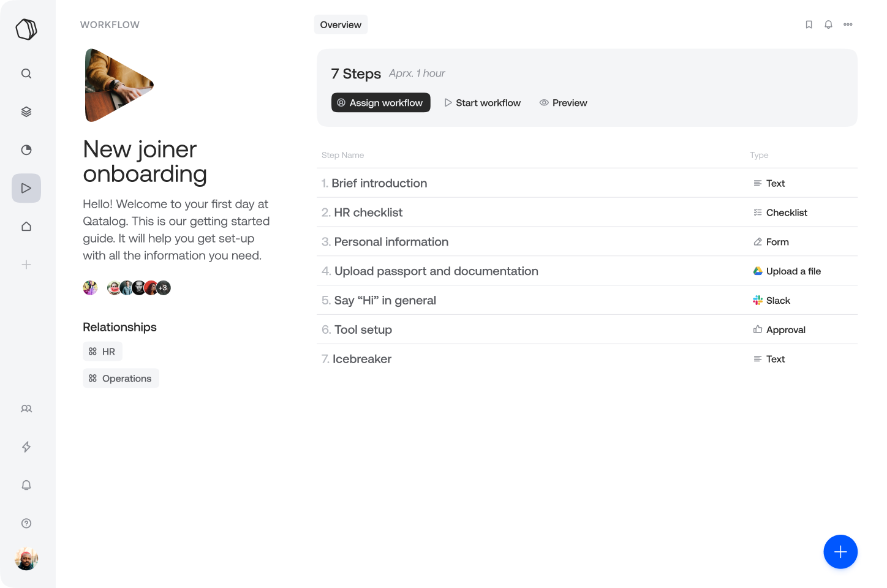Click the people icon in sidebar

click(x=26, y=409)
